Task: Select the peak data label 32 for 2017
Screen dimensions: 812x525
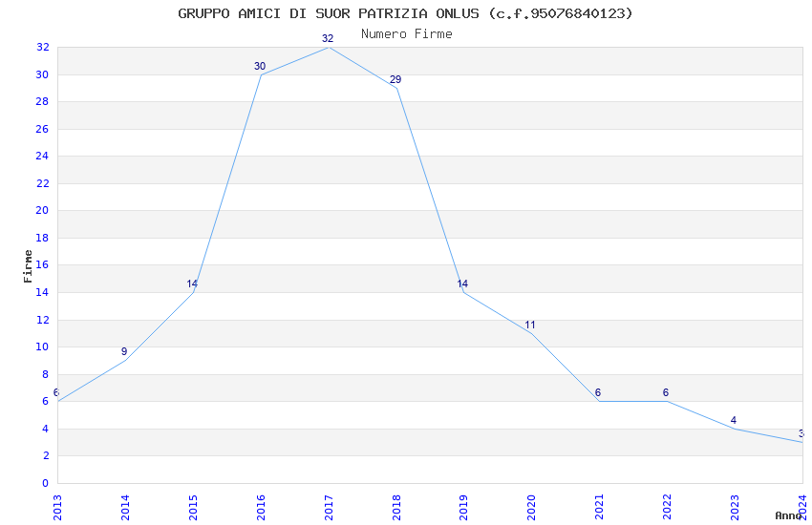Action: click(328, 38)
